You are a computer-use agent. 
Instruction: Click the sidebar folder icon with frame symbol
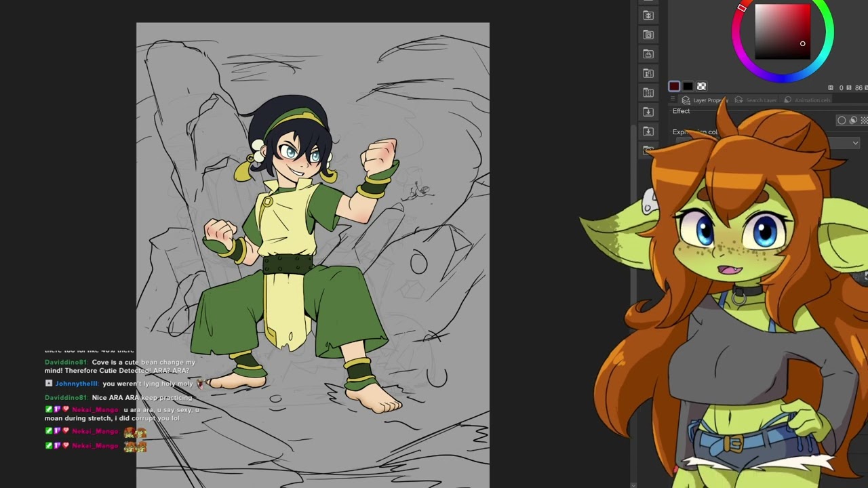(648, 35)
